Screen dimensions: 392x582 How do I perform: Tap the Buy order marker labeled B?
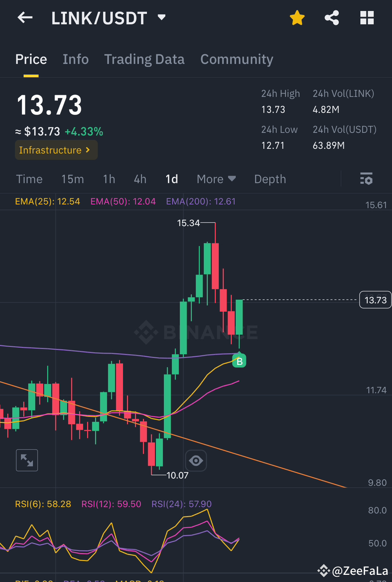(239, 361)
